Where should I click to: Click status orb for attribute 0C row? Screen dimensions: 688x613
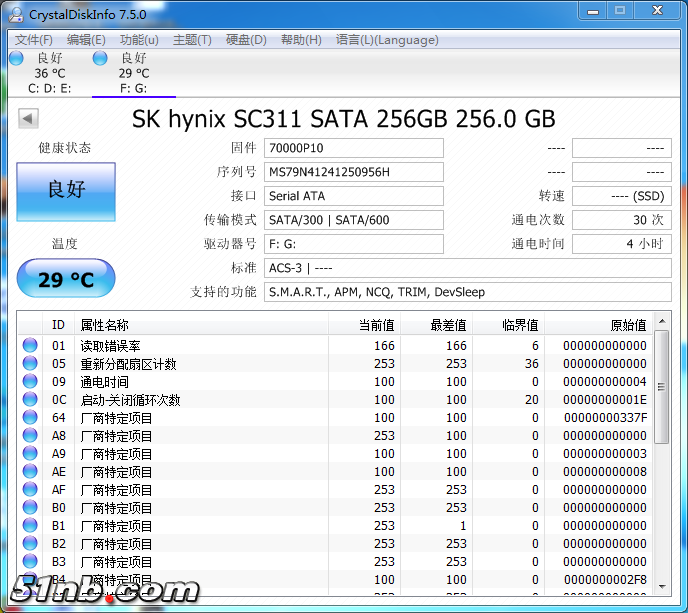pos(30,400)
